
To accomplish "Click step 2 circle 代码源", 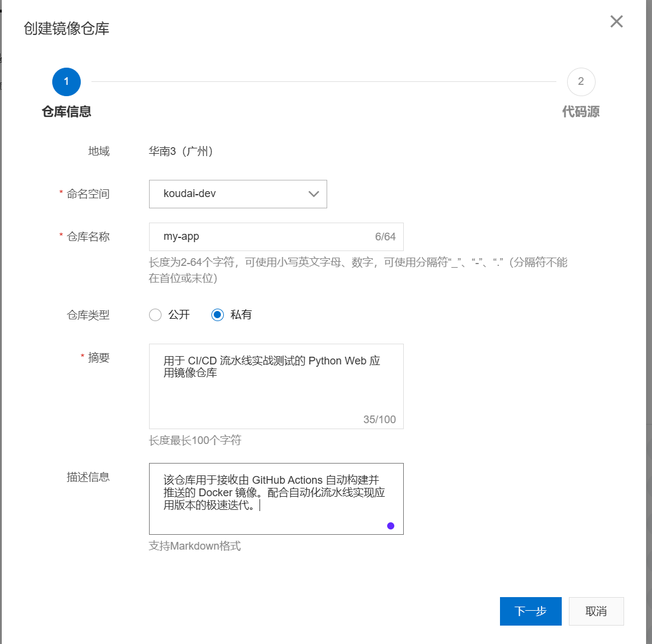I will [x=581, y=81].
